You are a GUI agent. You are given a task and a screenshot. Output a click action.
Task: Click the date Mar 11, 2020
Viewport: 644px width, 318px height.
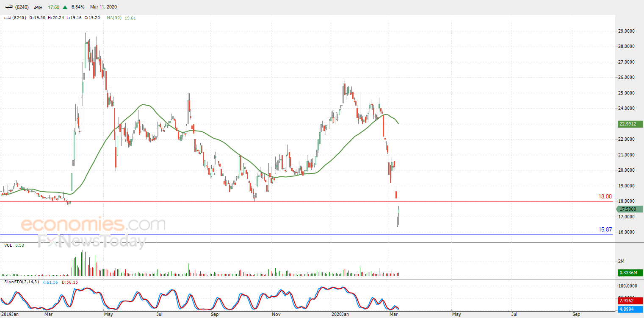103,7
